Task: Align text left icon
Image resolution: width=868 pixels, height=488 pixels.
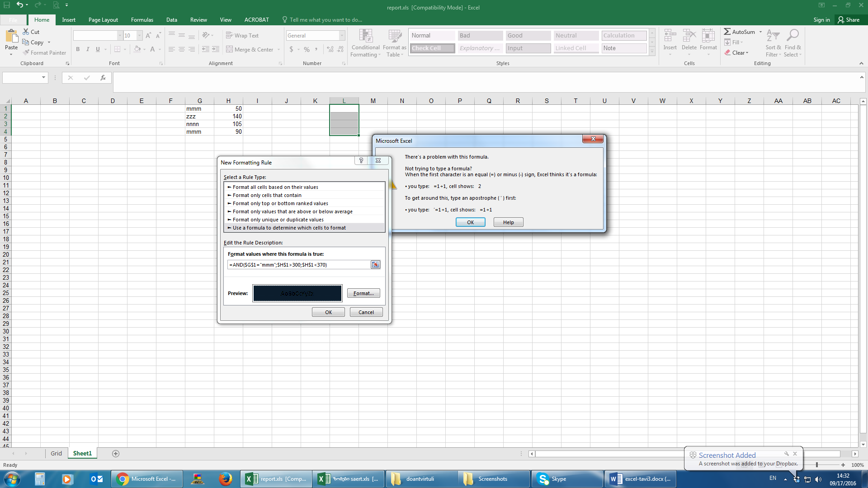Action: point(171,49)
